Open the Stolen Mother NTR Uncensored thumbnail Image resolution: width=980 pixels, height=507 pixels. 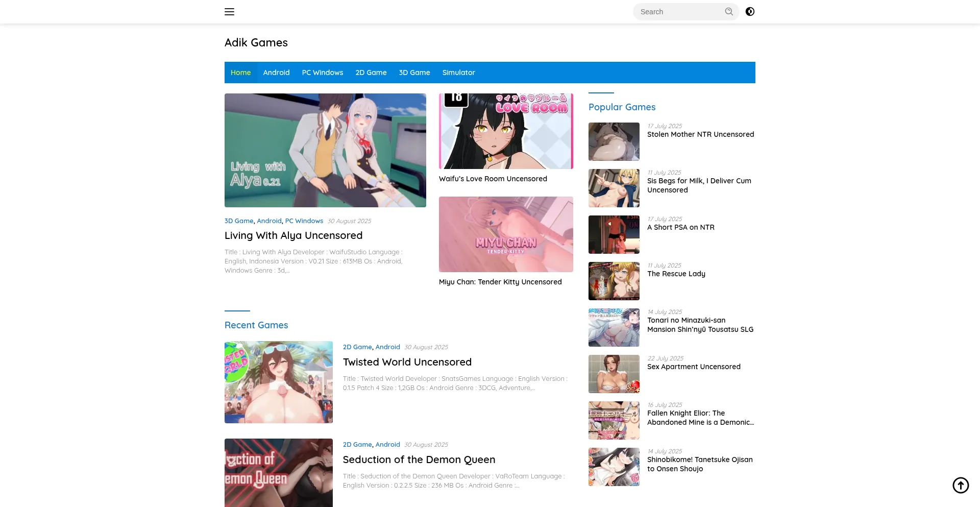coord(614,141)
